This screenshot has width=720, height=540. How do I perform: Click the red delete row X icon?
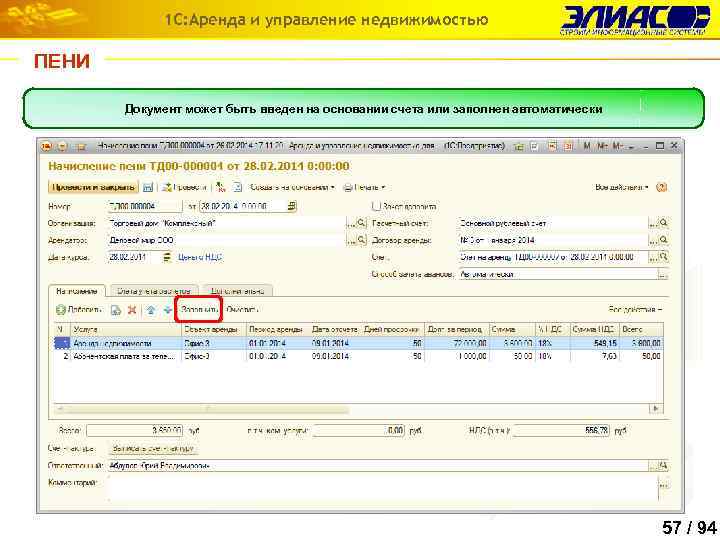[x=132, y=310]
